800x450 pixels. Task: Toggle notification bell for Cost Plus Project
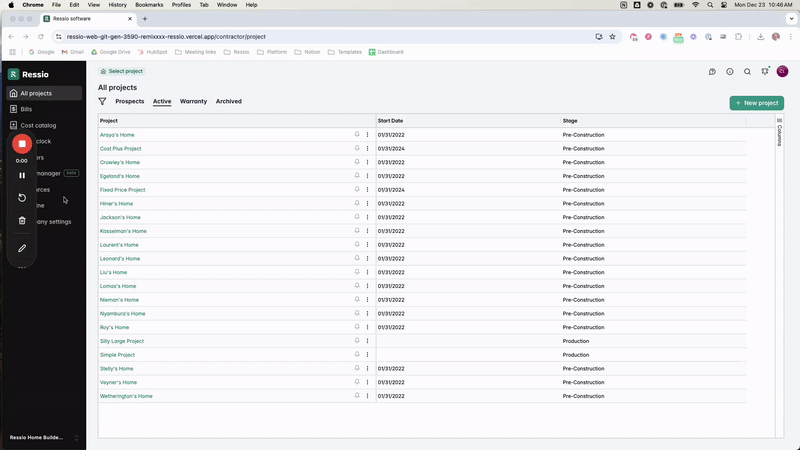tap(357, 148)
